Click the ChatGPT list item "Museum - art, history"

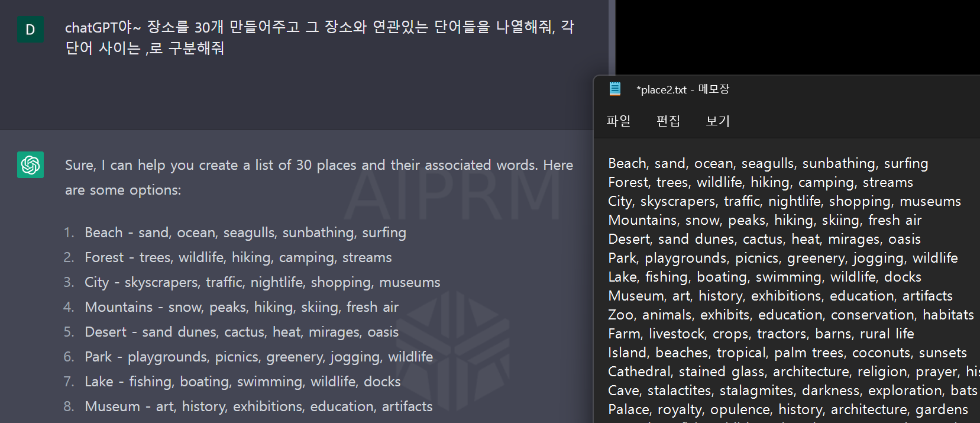tap(258, 406)
